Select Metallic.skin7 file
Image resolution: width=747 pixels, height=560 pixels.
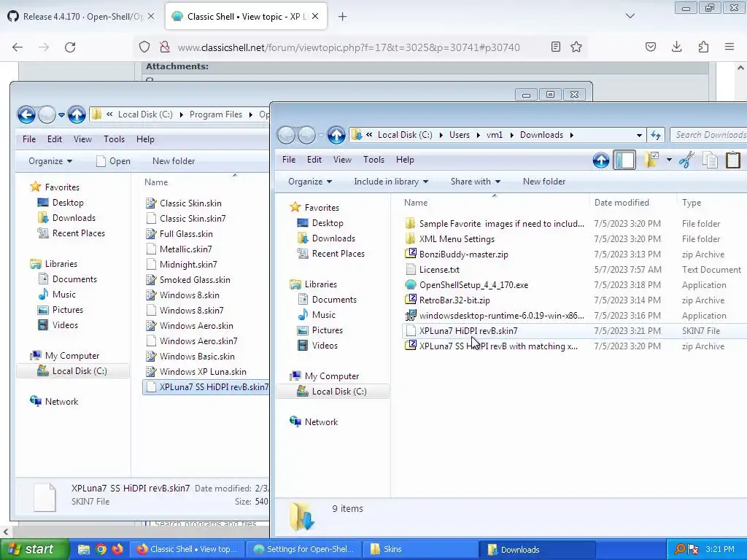tap(185, 249)
